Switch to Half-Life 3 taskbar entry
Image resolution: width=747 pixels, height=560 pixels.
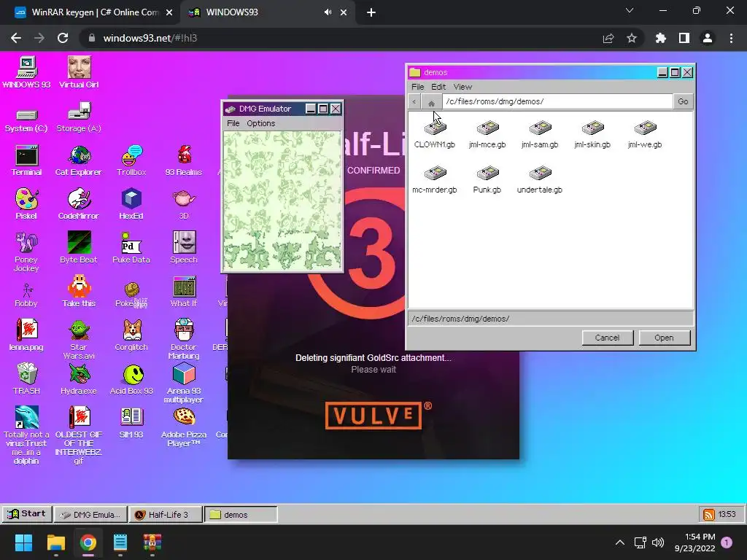pyautogui.click(x=166, y=514)
